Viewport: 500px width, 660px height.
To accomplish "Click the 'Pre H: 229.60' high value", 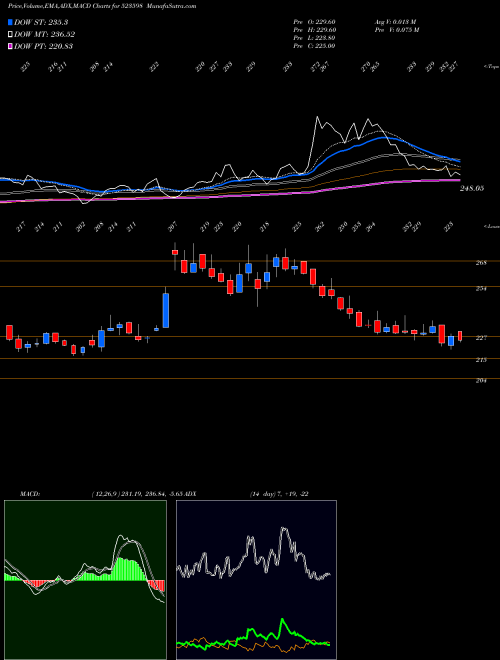I will (x=314, y=29).
